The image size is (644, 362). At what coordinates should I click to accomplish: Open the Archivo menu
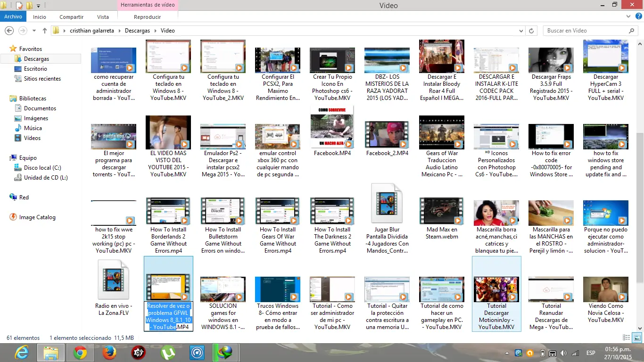(x=13, y=16)
